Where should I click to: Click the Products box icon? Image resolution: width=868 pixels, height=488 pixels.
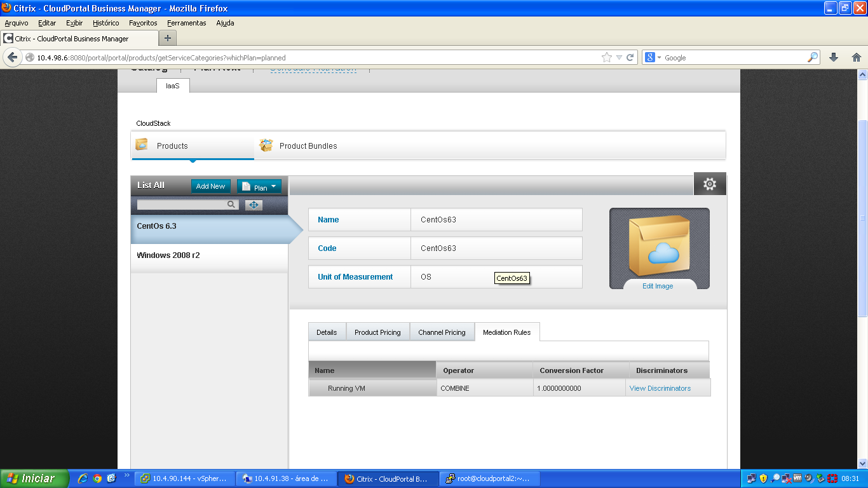point(142,145)
